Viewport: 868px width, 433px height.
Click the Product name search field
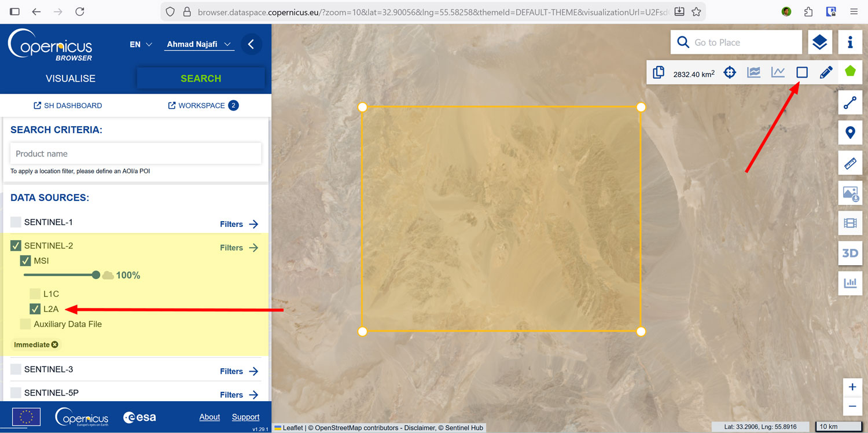tap(136, 154)
